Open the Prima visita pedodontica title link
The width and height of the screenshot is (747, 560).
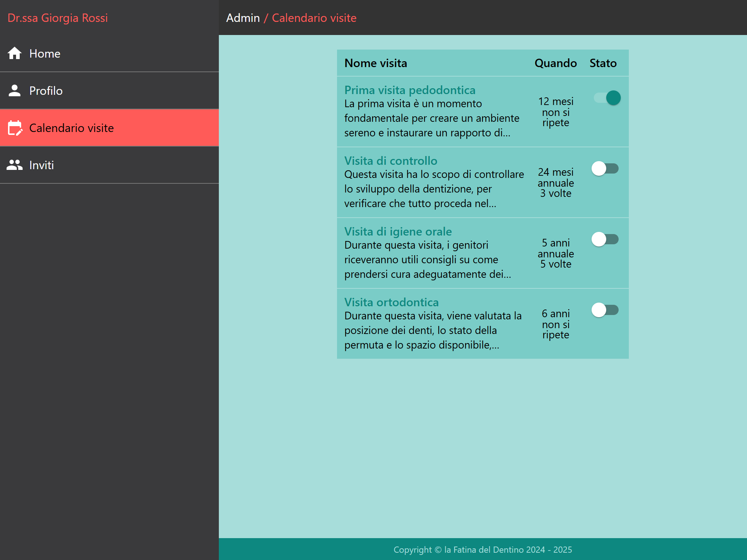[x=410, y=90]
